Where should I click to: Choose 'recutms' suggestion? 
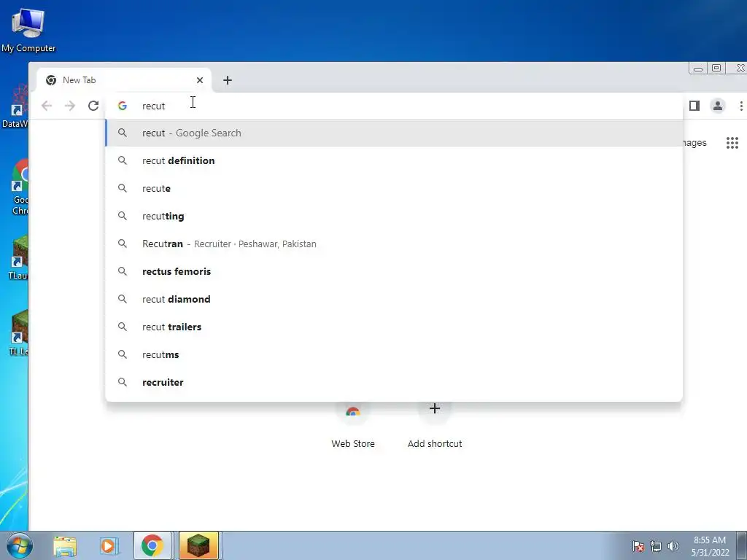tap(393, 354)
